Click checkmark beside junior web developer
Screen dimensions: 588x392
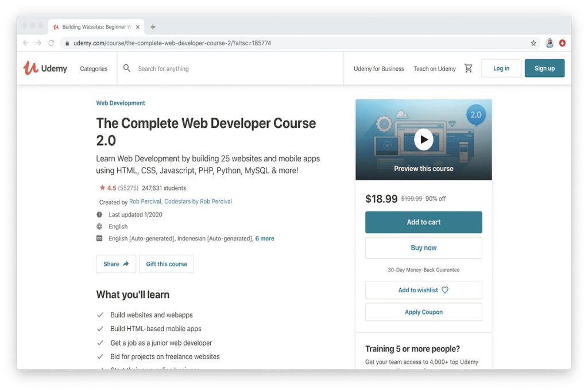point(100,343)
